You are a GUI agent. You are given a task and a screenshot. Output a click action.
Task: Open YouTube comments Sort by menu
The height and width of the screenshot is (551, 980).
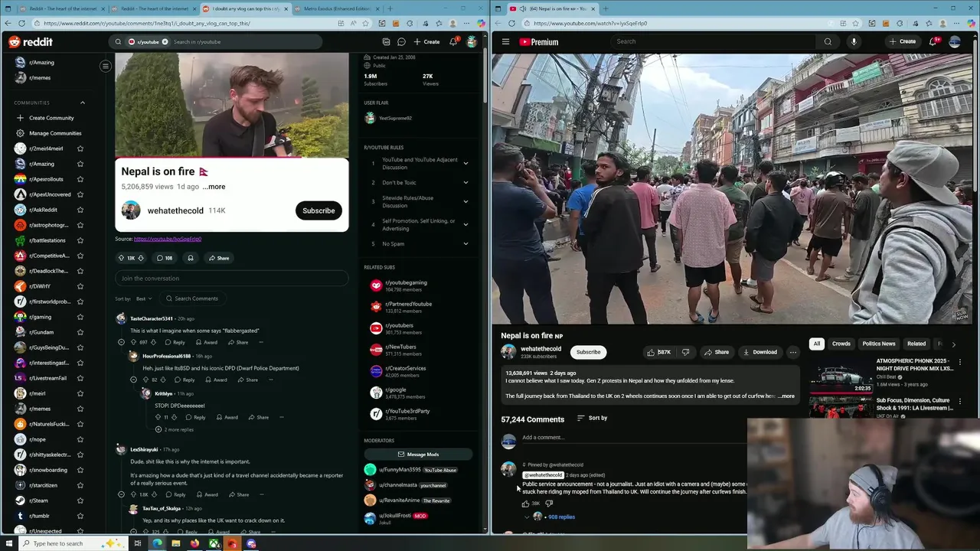[592, 418]
